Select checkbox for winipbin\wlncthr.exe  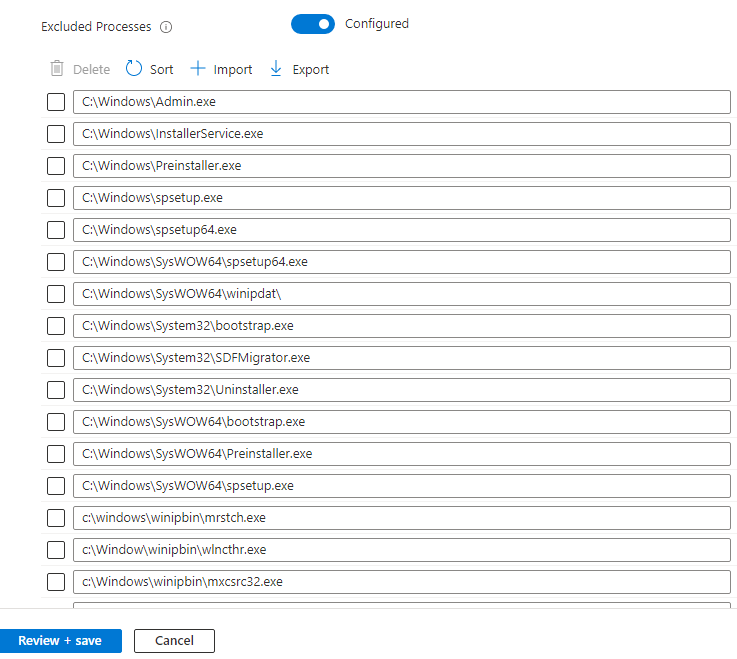coord(56,549)
